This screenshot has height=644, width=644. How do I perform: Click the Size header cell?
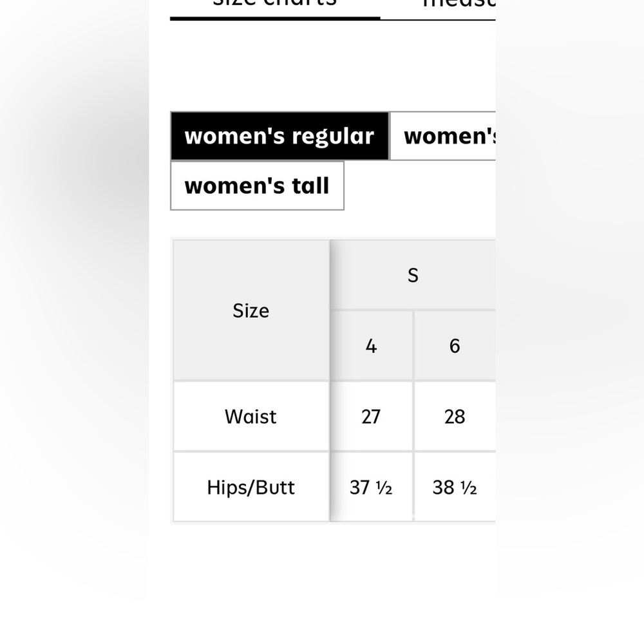(251, 311)
